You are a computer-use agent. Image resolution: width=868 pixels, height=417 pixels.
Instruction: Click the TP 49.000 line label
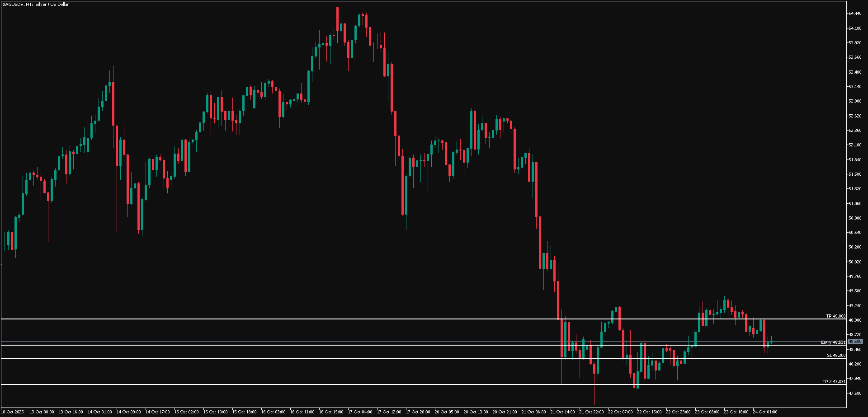coord(835,316)
